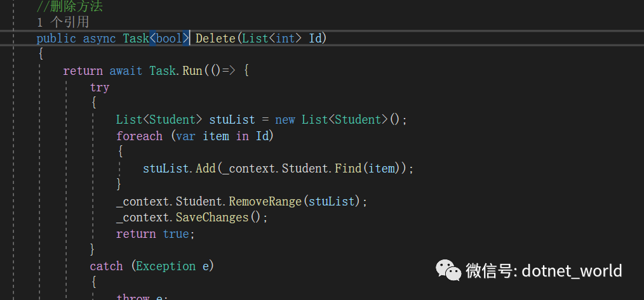
Task: Click the foreach keyword
Action: (x=139, y=136)
